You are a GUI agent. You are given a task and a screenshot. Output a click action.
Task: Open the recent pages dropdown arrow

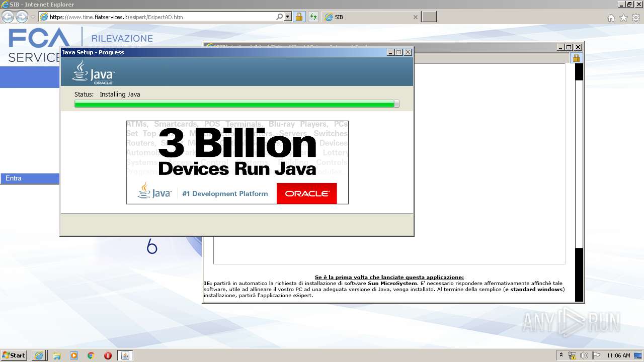(x=33, y=17)
